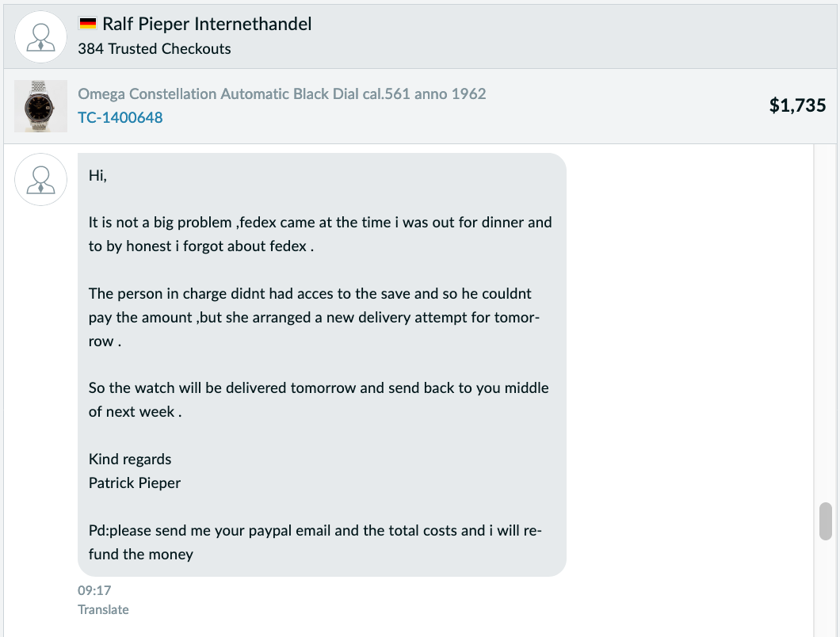Screen dimensions: 840x637
Task: Open the Omega Constellation Automatic listing title
Action: [282, 93]
